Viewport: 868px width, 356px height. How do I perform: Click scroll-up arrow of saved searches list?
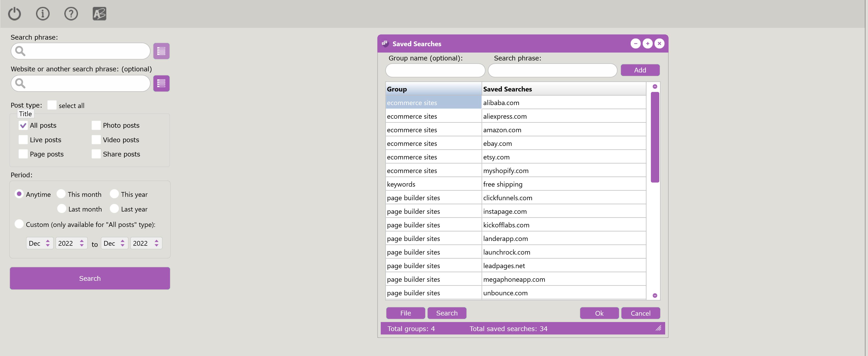click(x=655, y=87)
